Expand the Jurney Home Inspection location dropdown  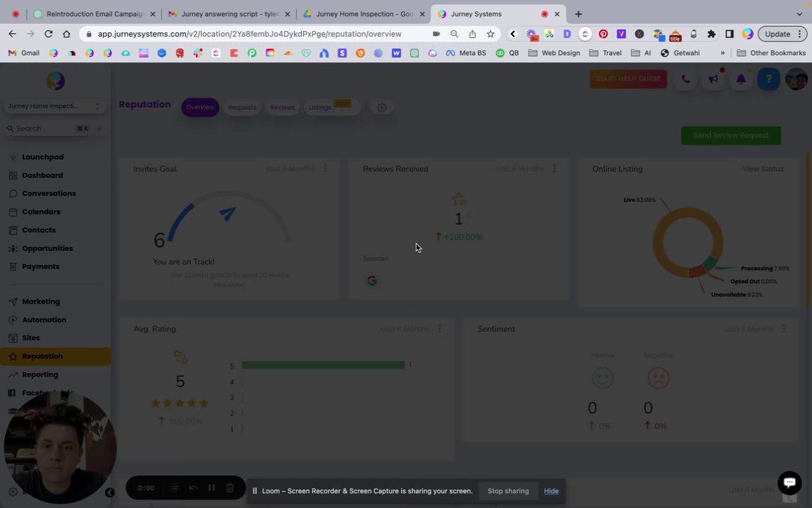coord(54,107)
